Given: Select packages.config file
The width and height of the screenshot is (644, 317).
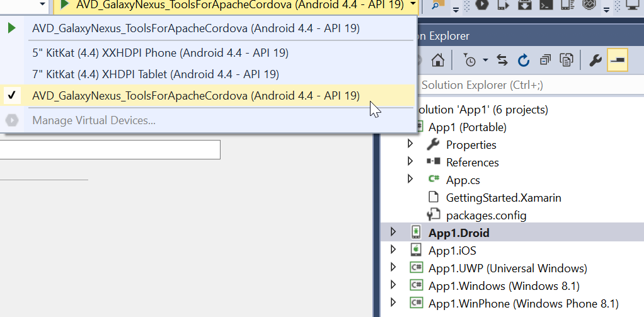Looking at the screenshot, I should pos(486,216).
